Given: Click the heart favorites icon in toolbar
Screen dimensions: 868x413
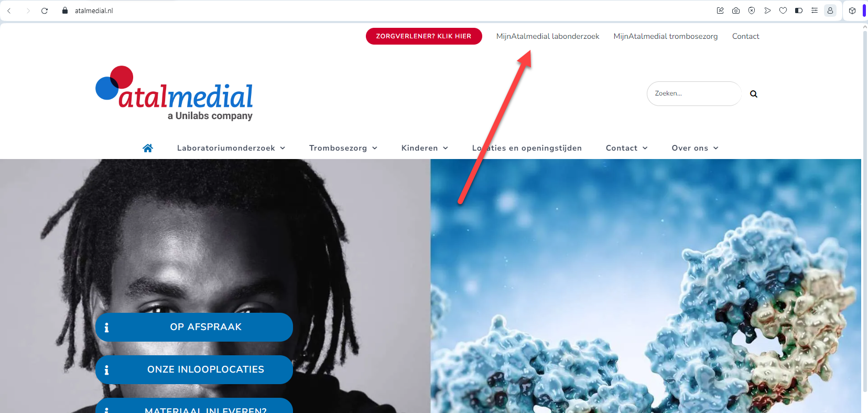Looking at the screenshot, I should pyautogui.click(x=783, y=10).
